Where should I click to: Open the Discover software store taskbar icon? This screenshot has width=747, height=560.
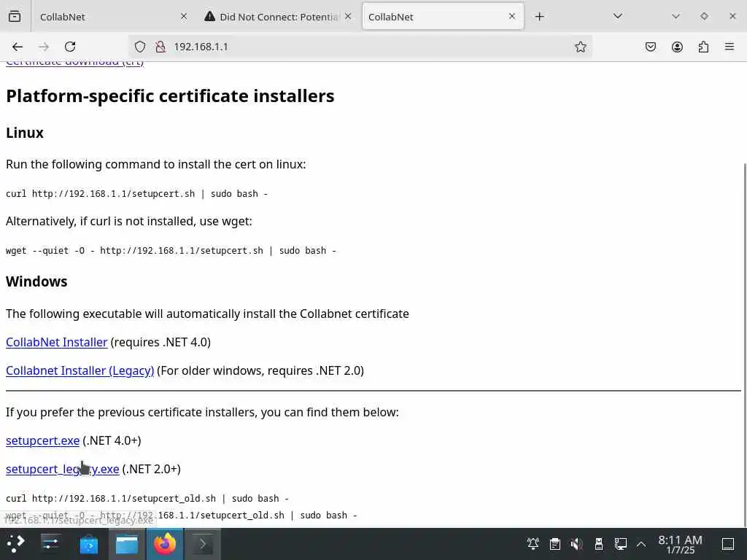click(x=88, y=544)
